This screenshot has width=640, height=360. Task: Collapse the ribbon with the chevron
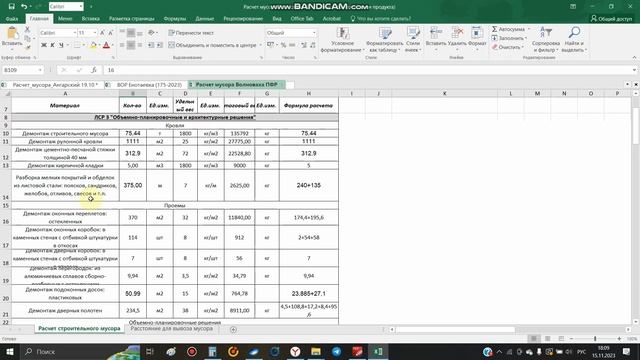(634, 58)
